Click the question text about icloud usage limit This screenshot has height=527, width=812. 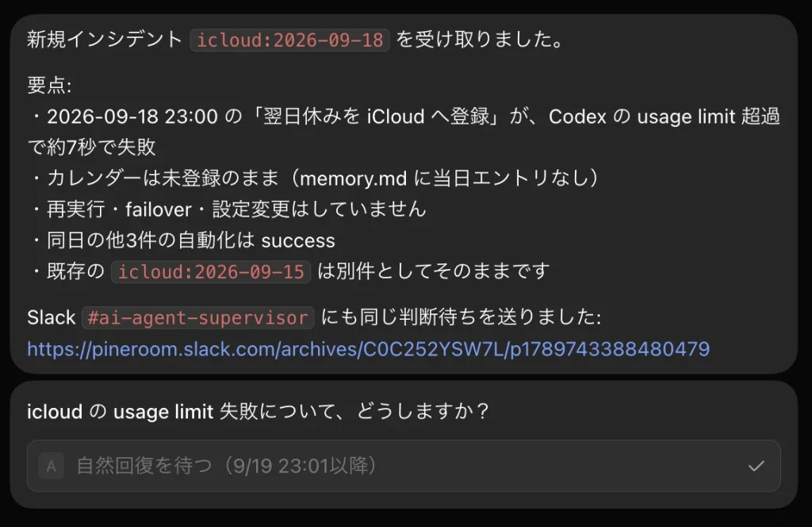pos(258,411)
